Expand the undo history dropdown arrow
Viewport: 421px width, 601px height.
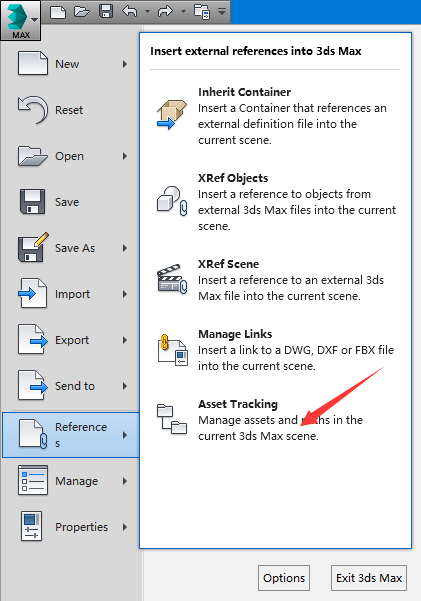tap(147, 11)
